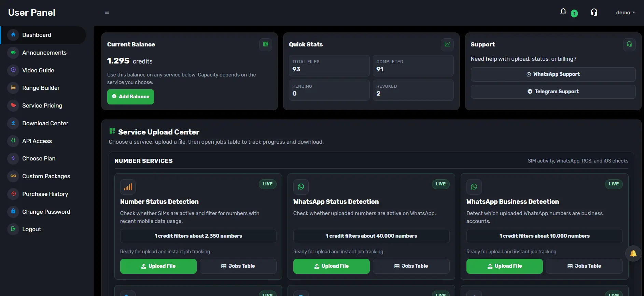This screenshot has width=644, height=296.
Task: Click the hamburger menu icon in header
Action: 107,12
